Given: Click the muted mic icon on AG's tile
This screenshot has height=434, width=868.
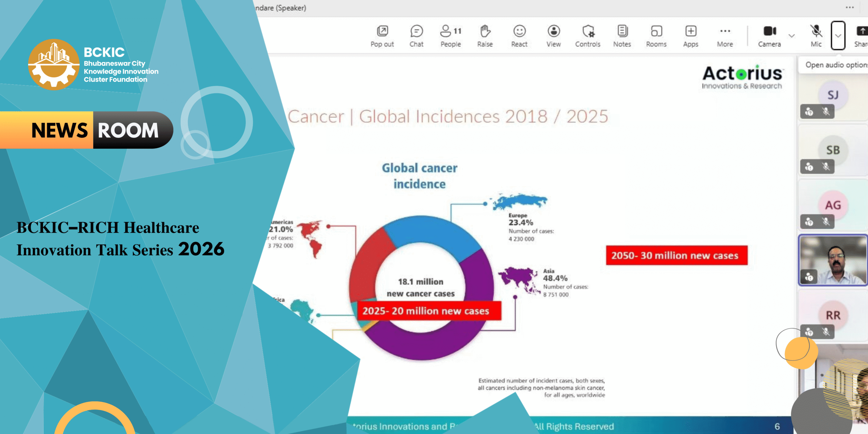Looking at the screenshot, I should click(x=826, y=222).
